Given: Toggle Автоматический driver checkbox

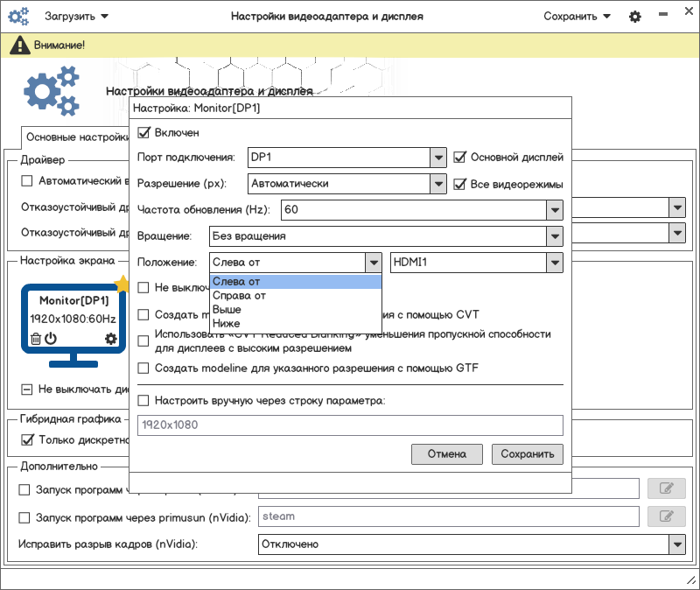Looking at the screenshot, I should tap(27, 181).
